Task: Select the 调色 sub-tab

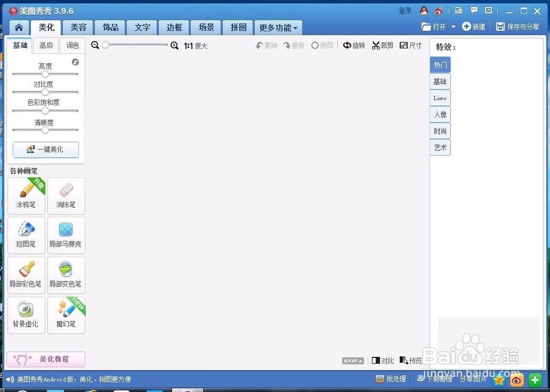Action: (x=72, y=46)
